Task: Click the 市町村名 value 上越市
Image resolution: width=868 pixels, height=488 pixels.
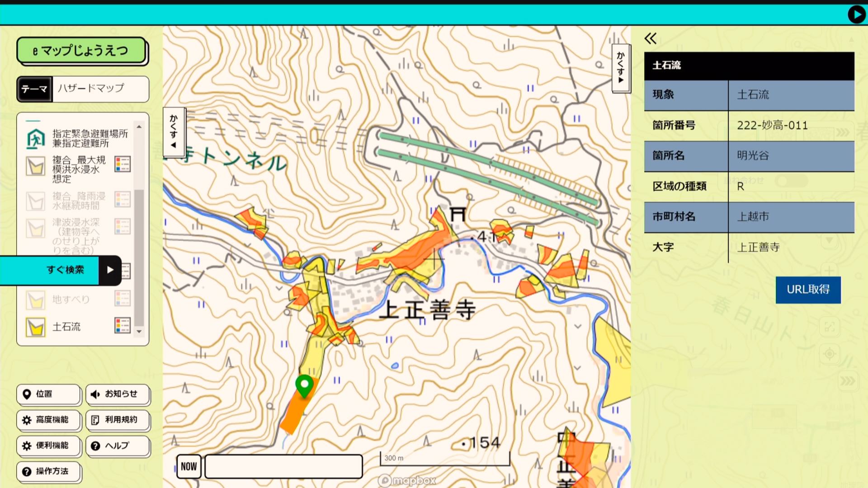Action: pos(753,216)
